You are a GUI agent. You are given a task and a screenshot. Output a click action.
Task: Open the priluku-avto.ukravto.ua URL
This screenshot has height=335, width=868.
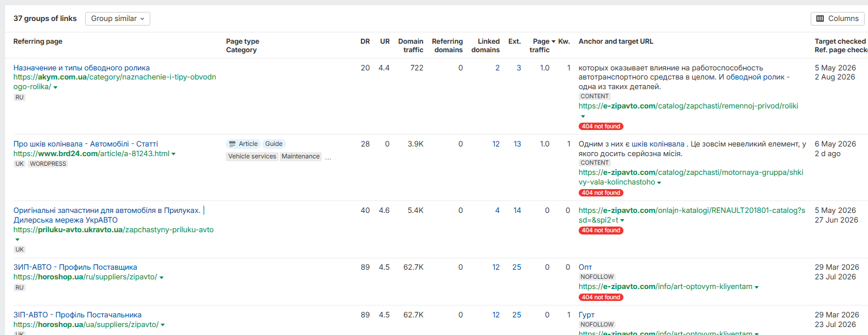pos(113,230)
